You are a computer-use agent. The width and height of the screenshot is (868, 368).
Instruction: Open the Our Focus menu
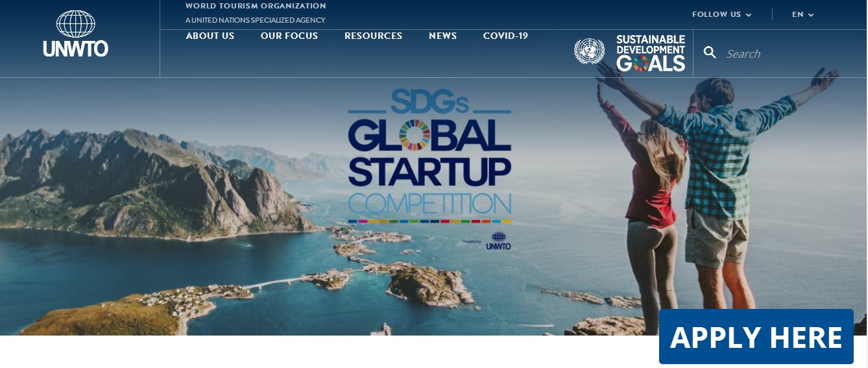coord(289,36)
